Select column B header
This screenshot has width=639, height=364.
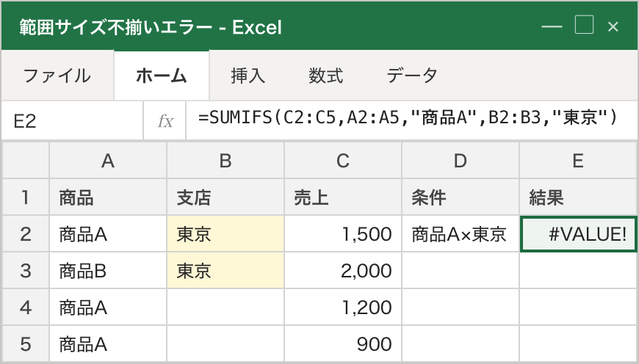[x=225, y=161]
